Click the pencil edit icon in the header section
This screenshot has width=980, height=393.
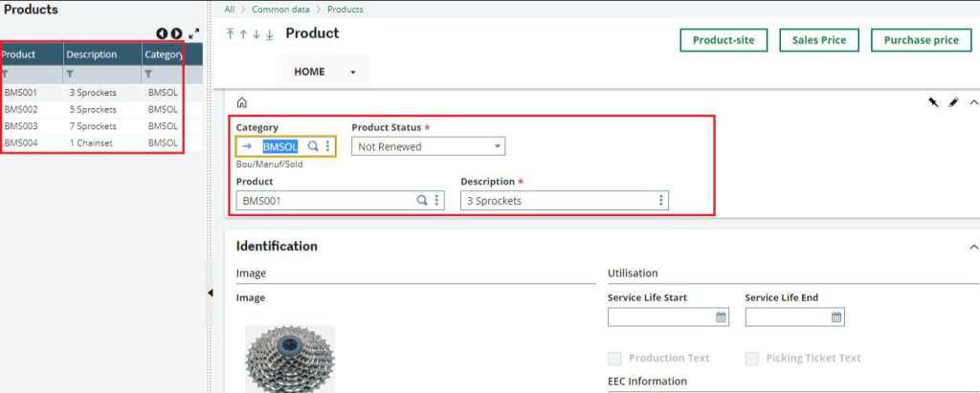tap(953, 102)
